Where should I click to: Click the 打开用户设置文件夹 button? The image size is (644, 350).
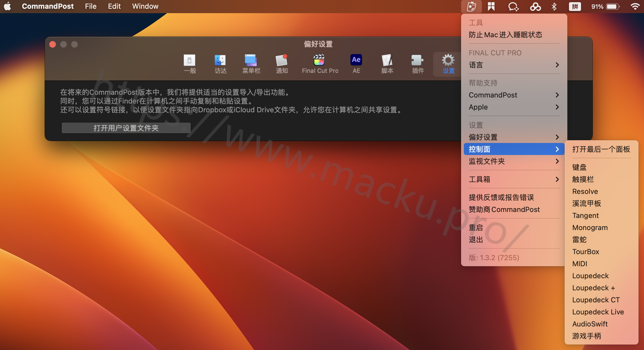(126, 128)
